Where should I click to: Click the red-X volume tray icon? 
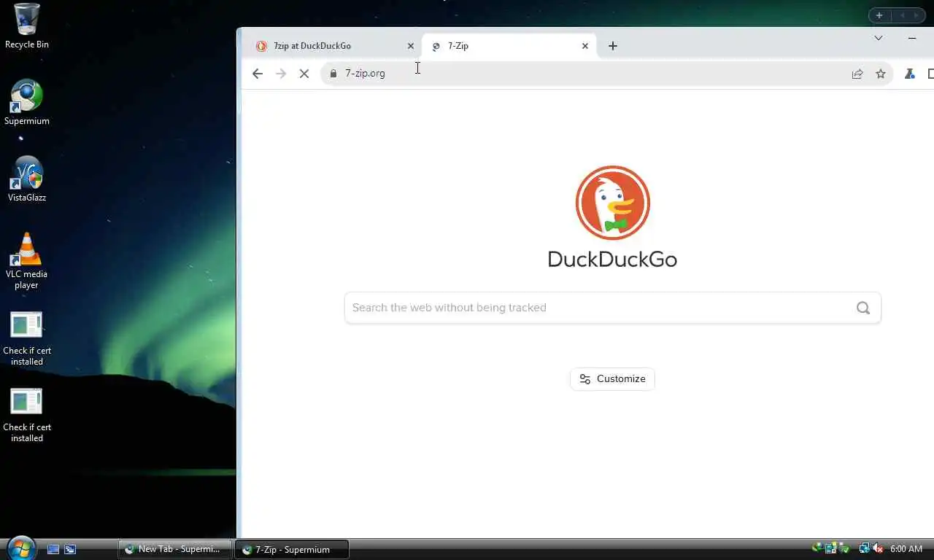tap(878, 548)
